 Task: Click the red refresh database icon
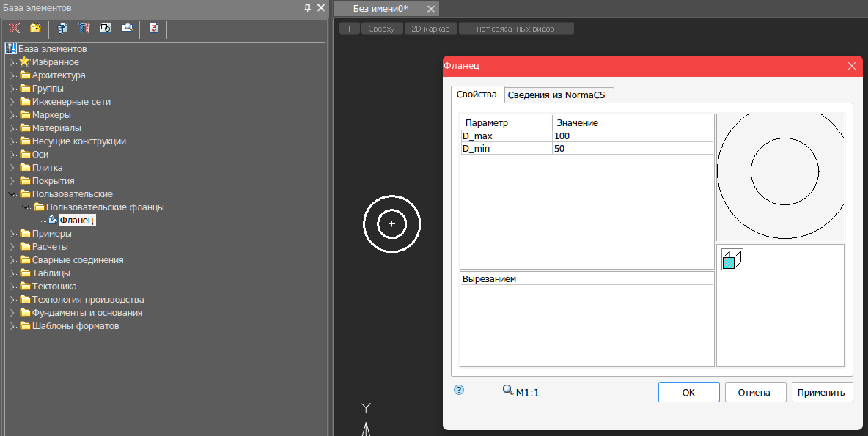[x=154, y=29]
